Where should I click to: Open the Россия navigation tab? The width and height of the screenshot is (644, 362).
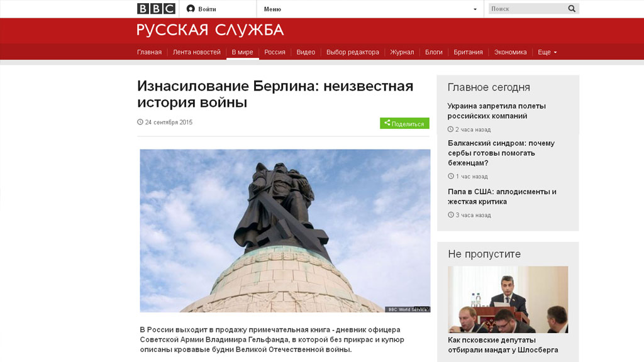[275, 52]
